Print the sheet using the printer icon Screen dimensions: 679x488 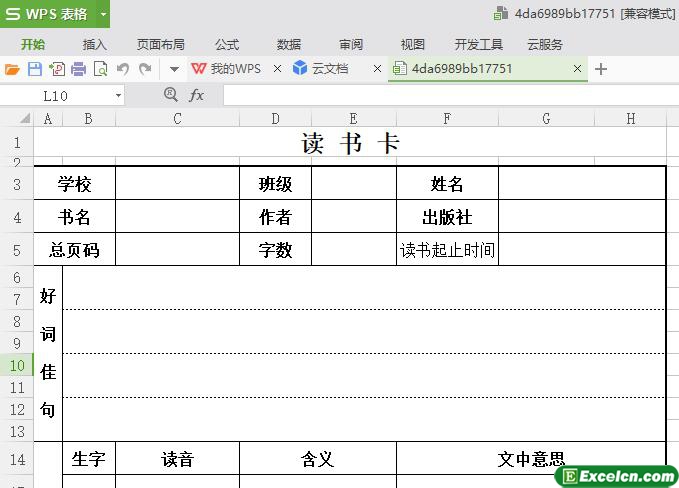tap(78, 69)
